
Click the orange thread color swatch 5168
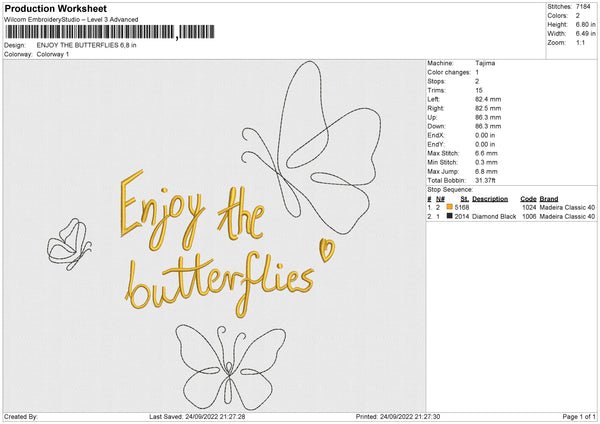coord(449,207)
